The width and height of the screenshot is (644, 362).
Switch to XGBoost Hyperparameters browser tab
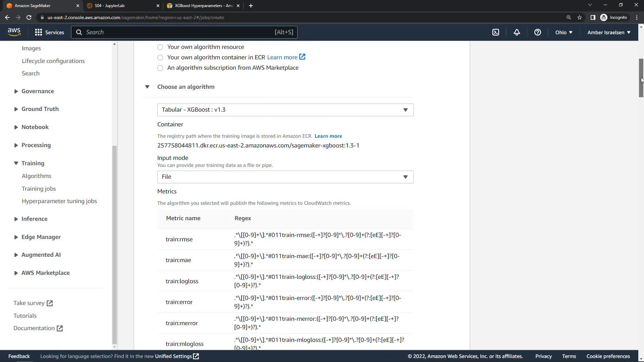pos(201,6)
